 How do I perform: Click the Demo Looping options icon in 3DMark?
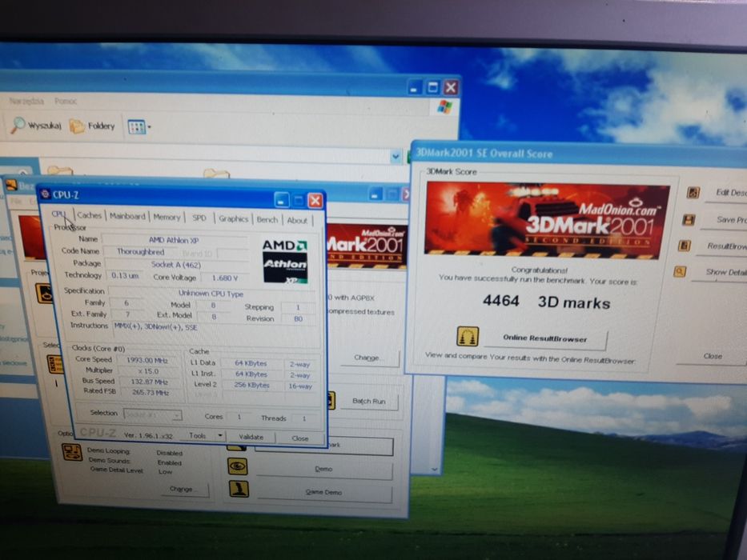click(x=72, y=452)
